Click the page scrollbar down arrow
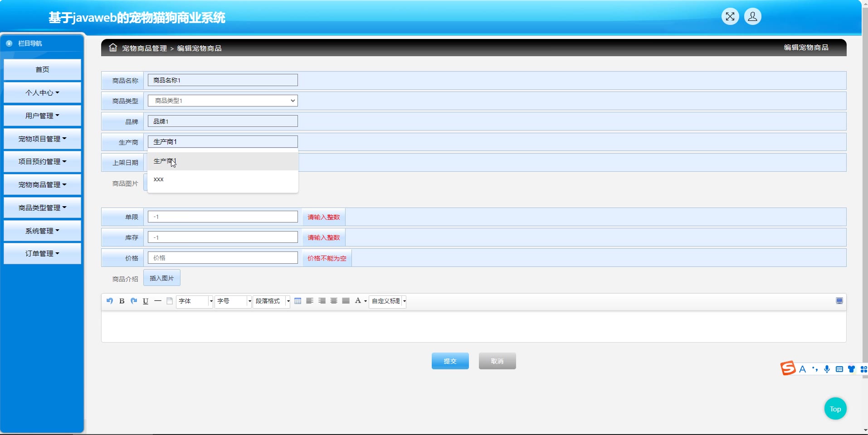This screenshot has height=435, width=868. click(x=865, y=430)
